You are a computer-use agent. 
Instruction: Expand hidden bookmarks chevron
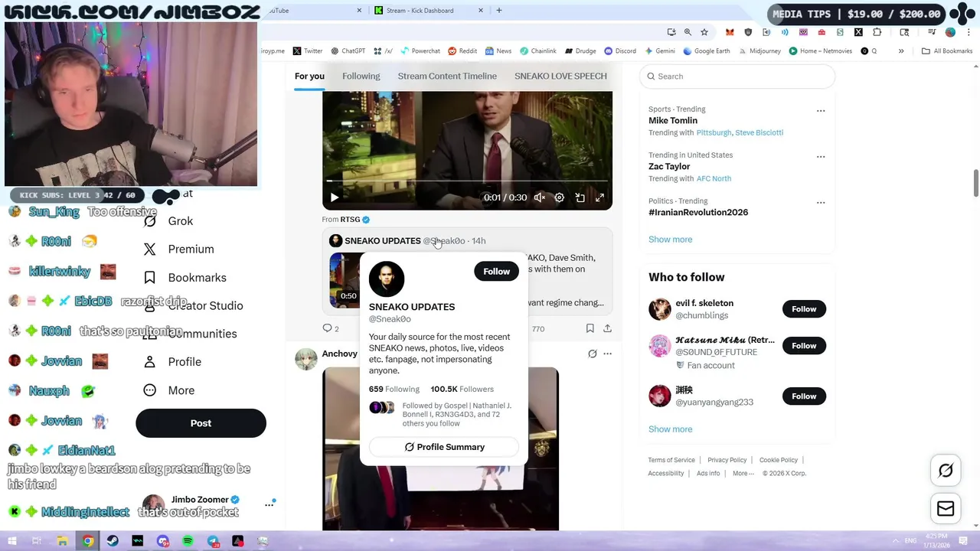point(901,51)
